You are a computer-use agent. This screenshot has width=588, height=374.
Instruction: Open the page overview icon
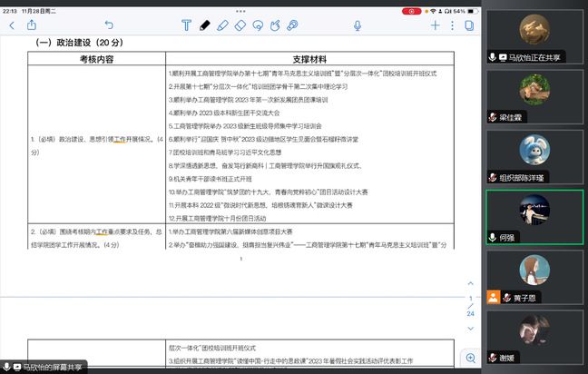(469, 25)
